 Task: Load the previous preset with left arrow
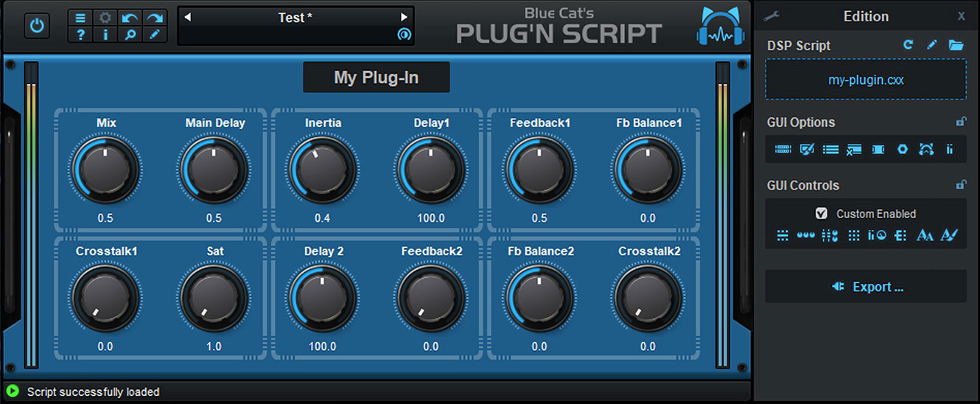click(x=187, y=18)
